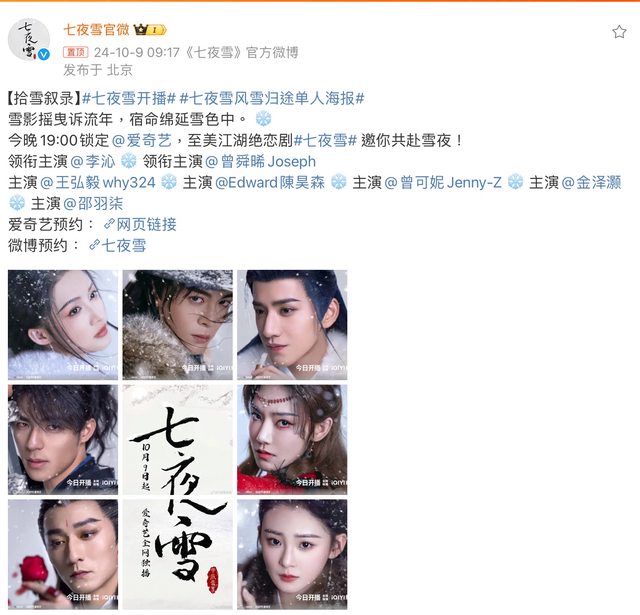Viewport: 640px width, 615px height.
Task: Open hashtag #七夜雪开播#
Action: tap(129, 98)
